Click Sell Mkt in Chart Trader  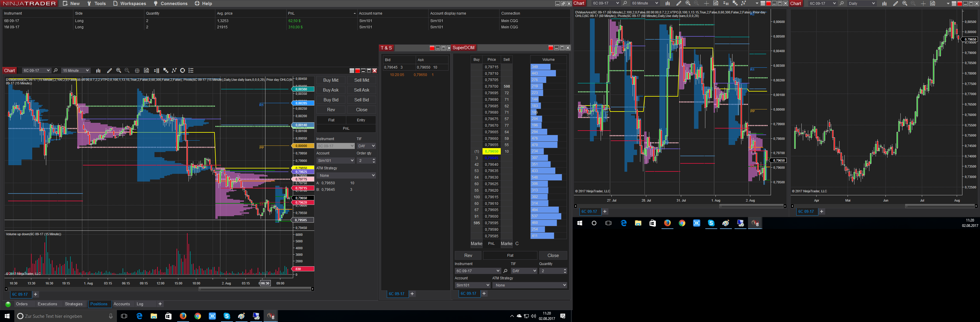(x=361, y=80)
